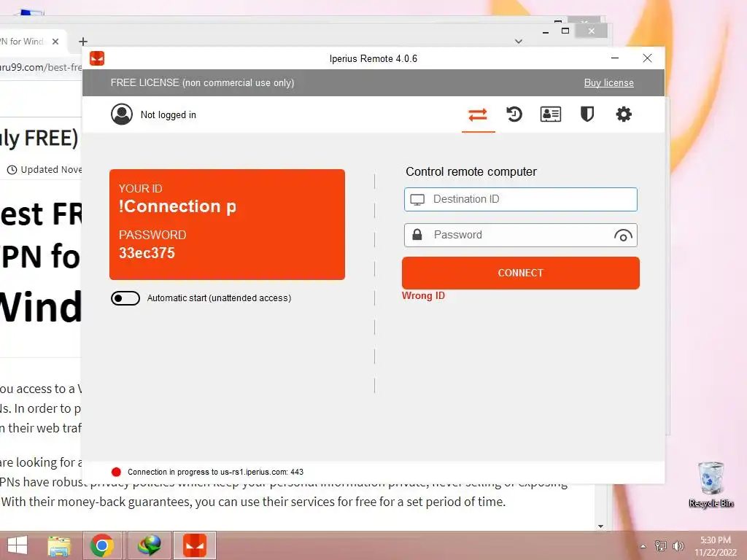The width and height of the screenshot is (747, 560).
Task: Minimize the Iperius Remote window
Action: coord(615,58)
